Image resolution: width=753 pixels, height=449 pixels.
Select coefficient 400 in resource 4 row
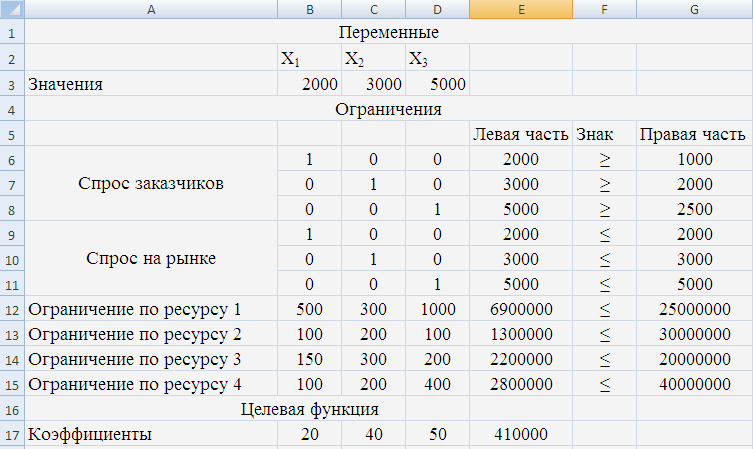pyautogui.click(x=437, y=384)
